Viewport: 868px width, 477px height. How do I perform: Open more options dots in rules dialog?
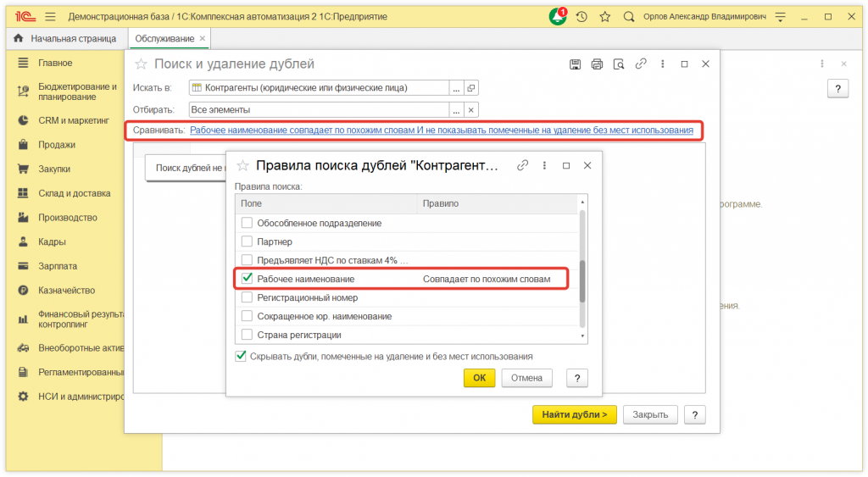[x=545, y=165]
